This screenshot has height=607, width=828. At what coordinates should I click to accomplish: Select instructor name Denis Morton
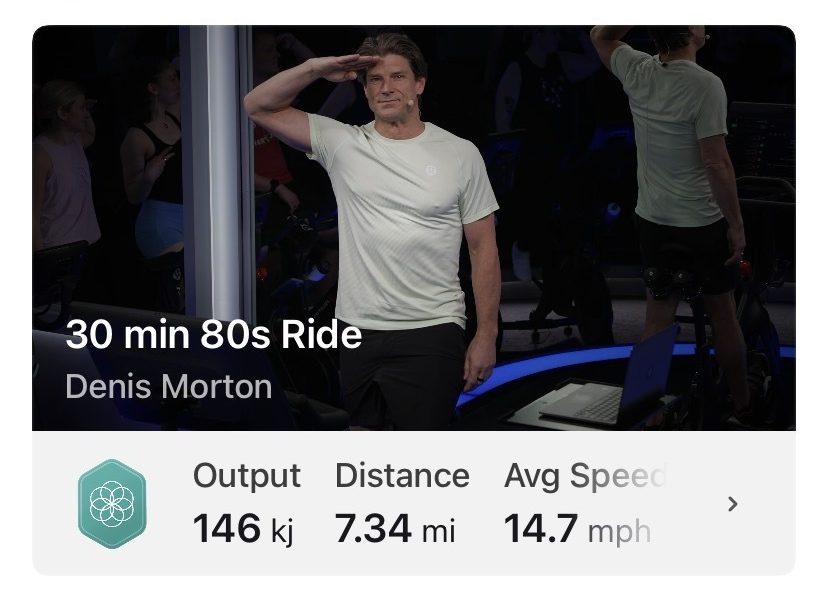[x=168, y=386]
